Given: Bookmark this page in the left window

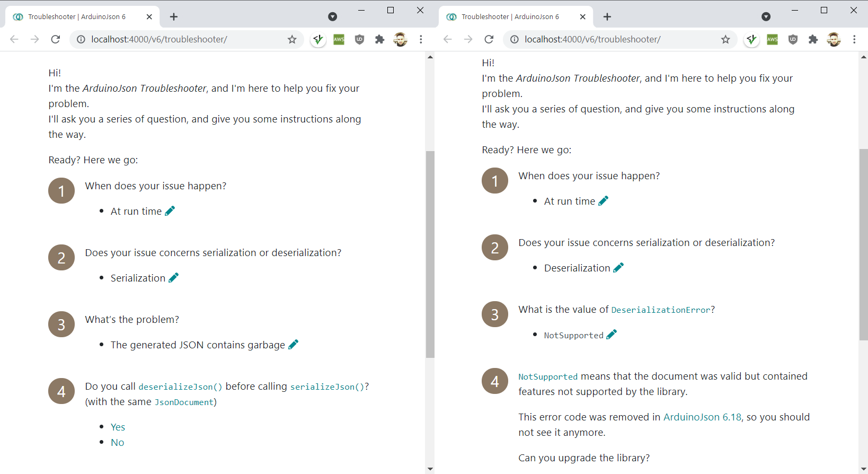Looking at the screenshot, I should (x=292, y=39).
